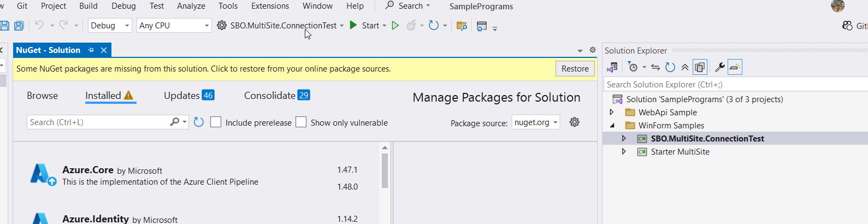Click the window layout icon in toolbar
The height and width of the screenshot is (224, 868).
[x=481, y=26]
